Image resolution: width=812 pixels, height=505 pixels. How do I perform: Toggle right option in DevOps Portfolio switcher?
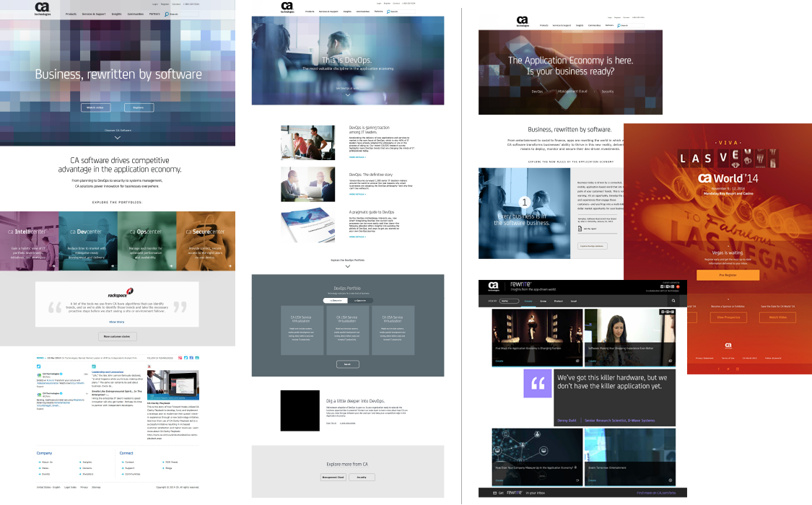(x=360, y=301)
